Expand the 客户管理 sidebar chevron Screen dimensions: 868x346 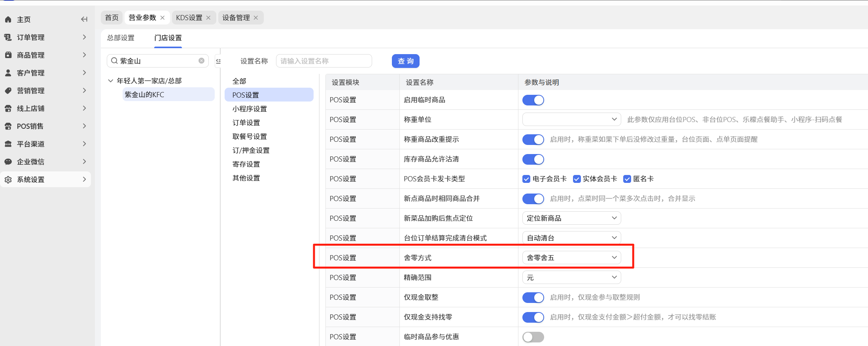point(84,73)
